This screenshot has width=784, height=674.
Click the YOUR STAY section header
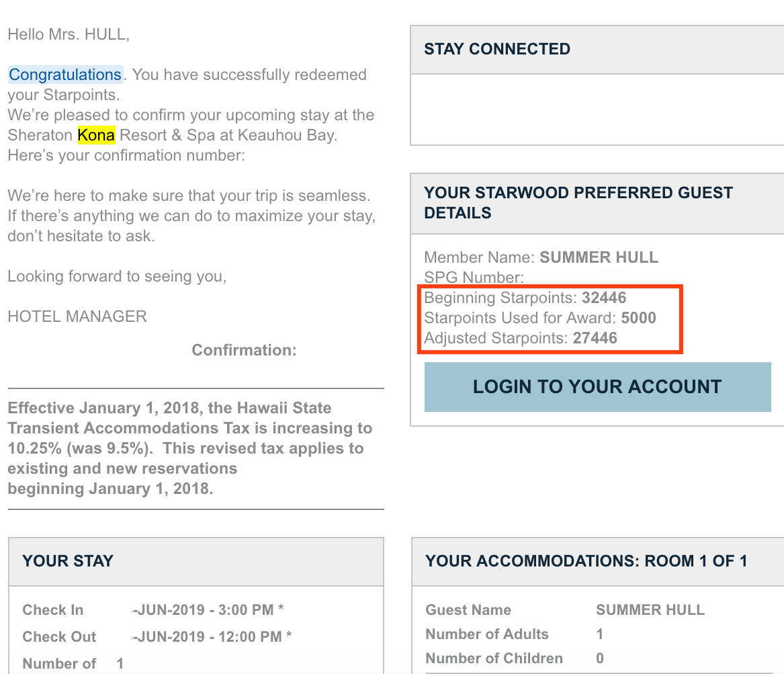pos(196,562)
